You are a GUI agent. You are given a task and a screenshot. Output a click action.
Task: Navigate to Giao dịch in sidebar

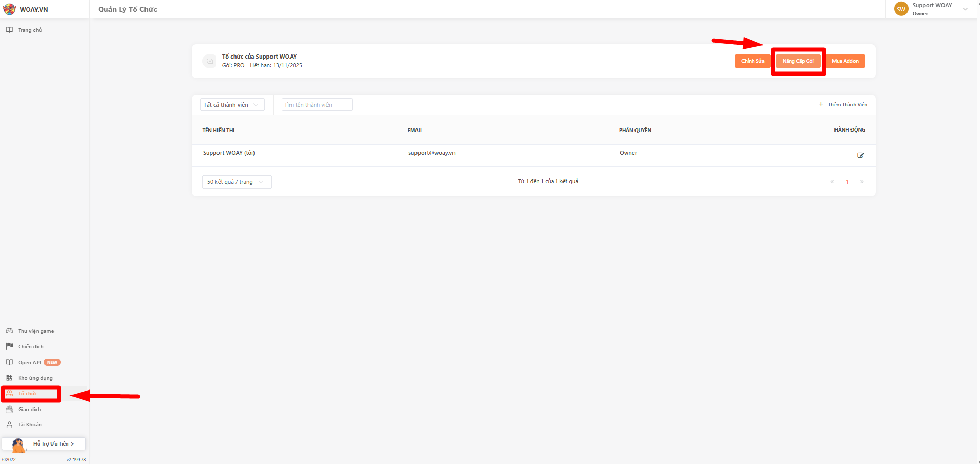pos(29,410)
